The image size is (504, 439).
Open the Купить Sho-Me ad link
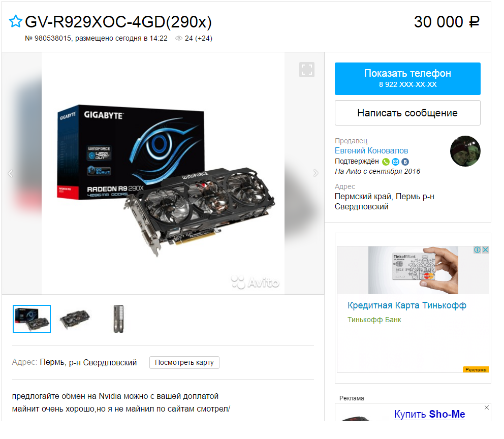coord(429,414)
